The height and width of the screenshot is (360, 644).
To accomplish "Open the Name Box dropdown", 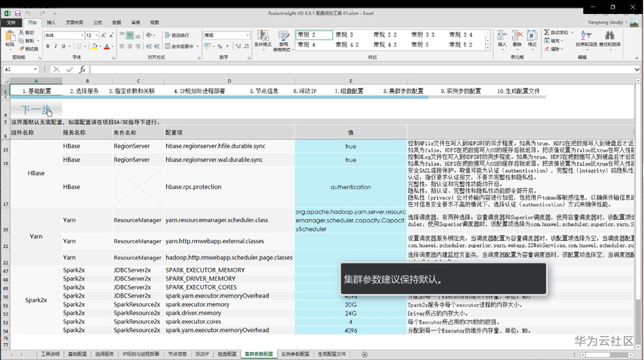I will coord(35,69).
